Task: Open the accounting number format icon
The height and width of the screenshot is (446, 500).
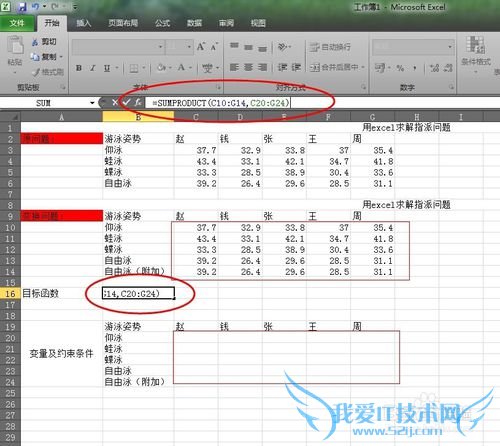Action: click(x=379, y=68)
